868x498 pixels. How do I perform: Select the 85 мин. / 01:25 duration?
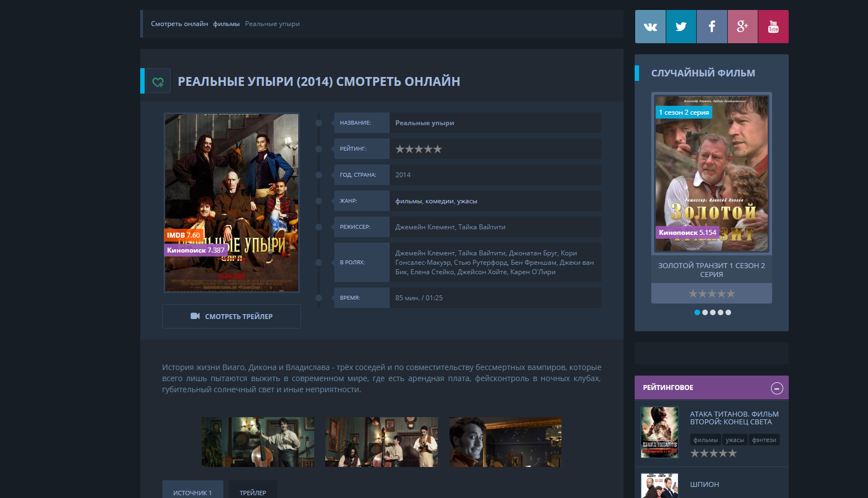tap(419, 298)
